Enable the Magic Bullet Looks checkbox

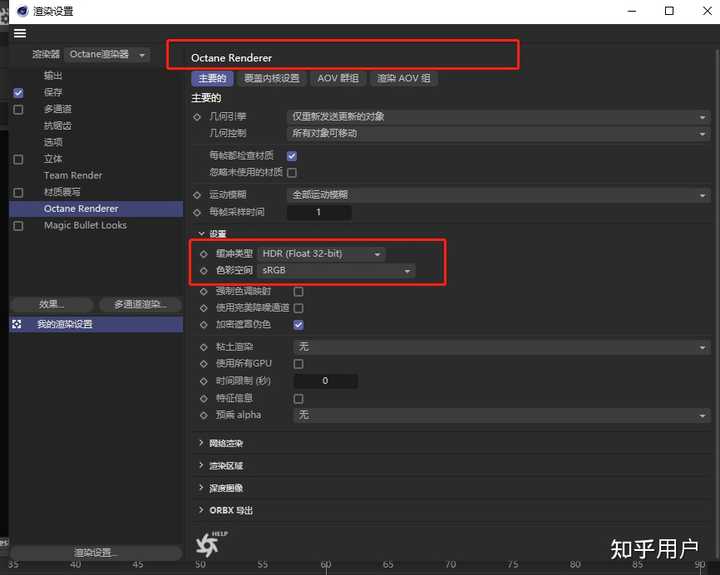(18, 226)
